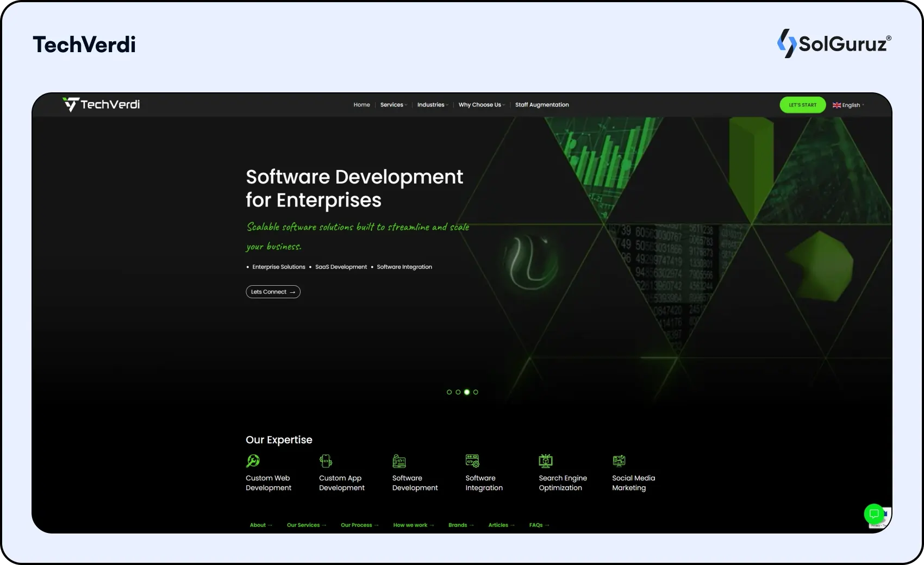924x565 pixels.
Task: Open the English language selector
Action: [848, 105]
